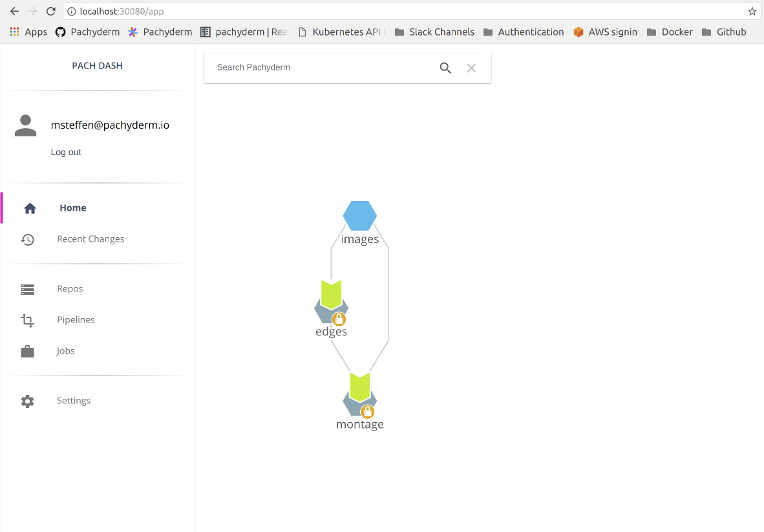This screenshot has height=532, width=764.
Task: Bookmark this page with the star icon
Action: click(752, 12)
